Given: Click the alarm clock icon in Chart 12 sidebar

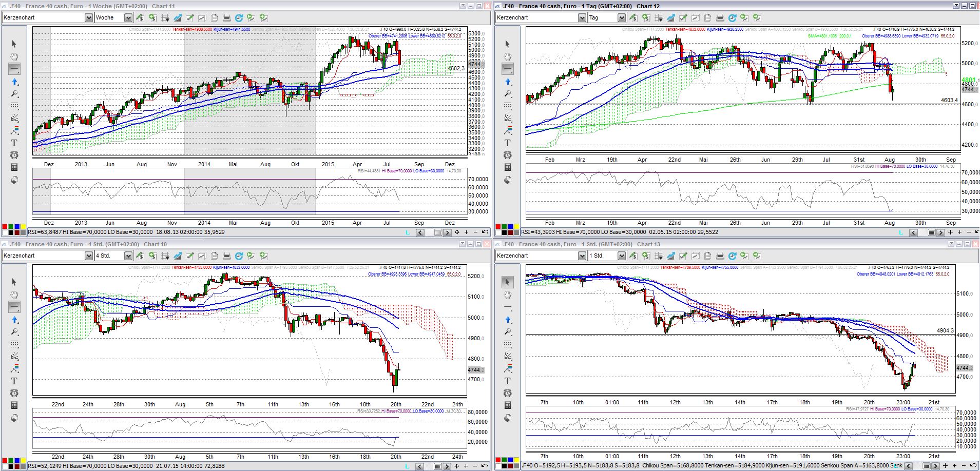Looking at the screenshot, I should [x=508, y=155].
